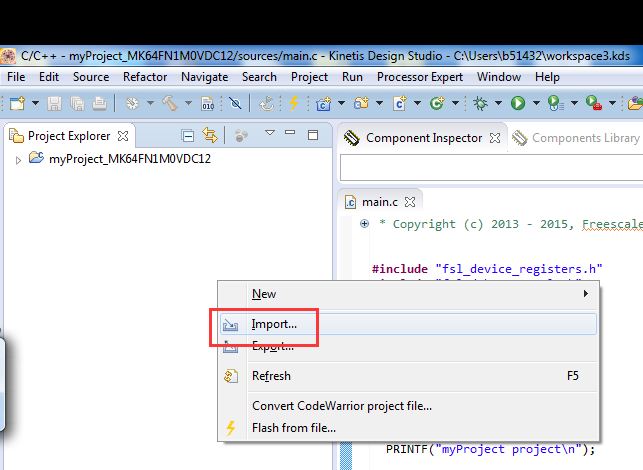The height and width of the screenshot is (470, 643).
Task: Expand the folded copyright comment block
Action: [x=364, y=224]
